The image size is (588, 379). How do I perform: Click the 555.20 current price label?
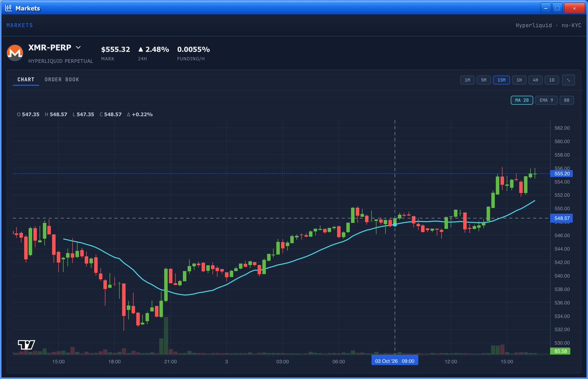(562, 174)
